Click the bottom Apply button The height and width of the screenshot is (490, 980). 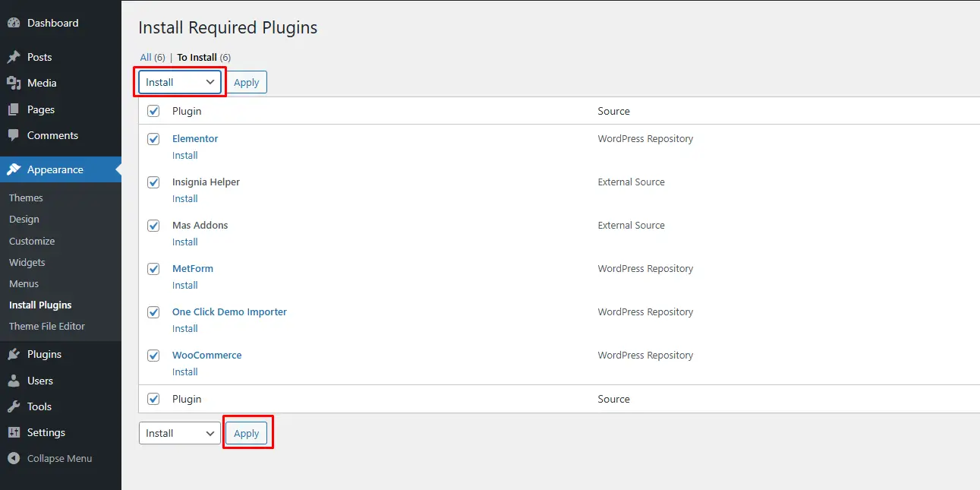click(246, 433)
